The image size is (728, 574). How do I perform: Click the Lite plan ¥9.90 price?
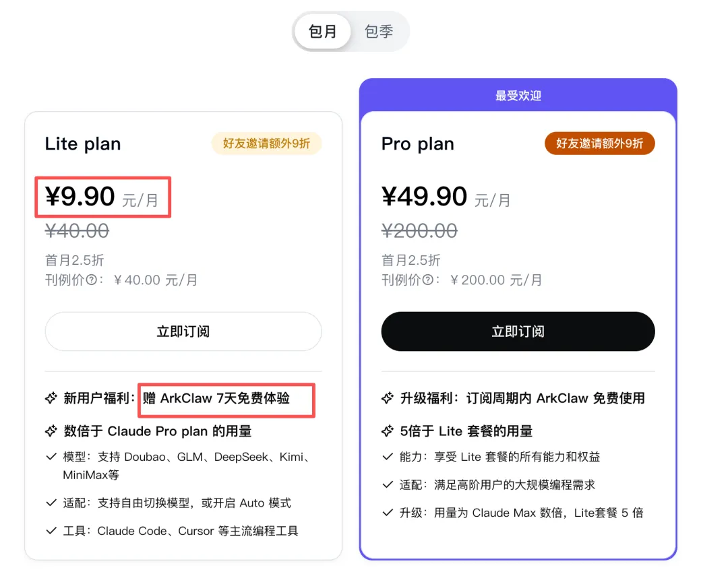click(x=80, y=197)
